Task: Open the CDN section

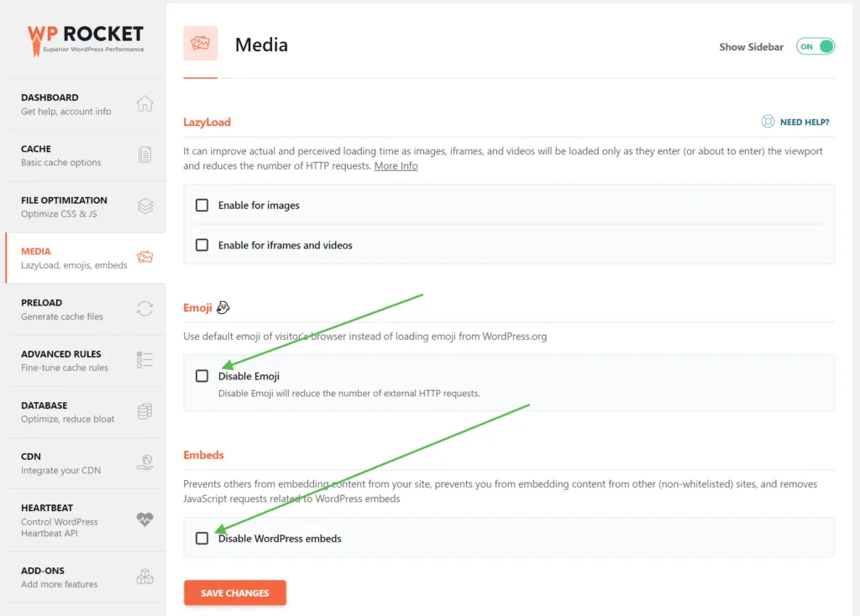Action: point(87,463)
